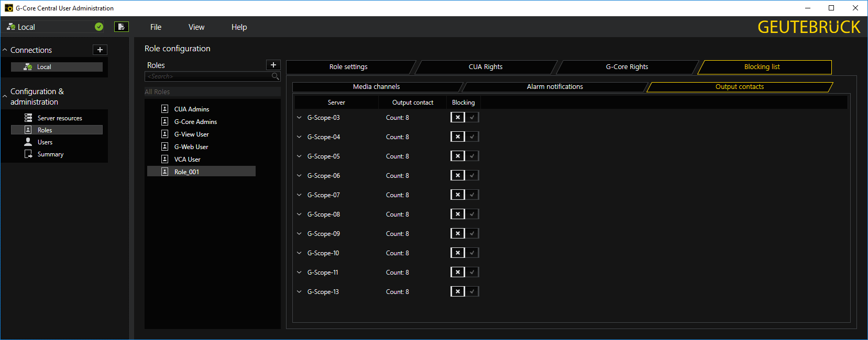Click the G-Core Admins role icon

[x=164, y=121]
